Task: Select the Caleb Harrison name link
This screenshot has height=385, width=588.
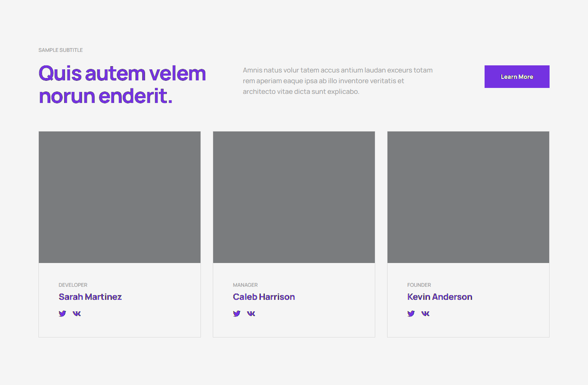Action: (x=264, y=297)
